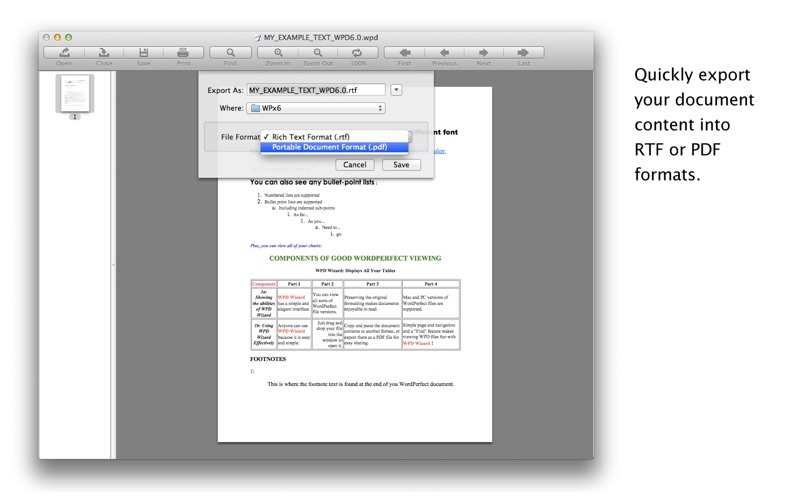Click the Zoom In icon
Image resolution: width=800 pixels, height=500 pixels.
tap(278, 53)
